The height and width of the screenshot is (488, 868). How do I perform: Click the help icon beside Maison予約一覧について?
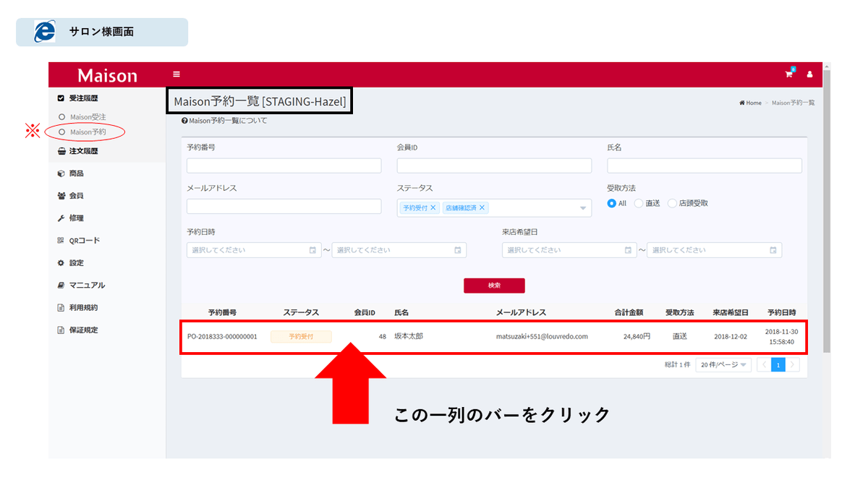[x=184, y=121]
